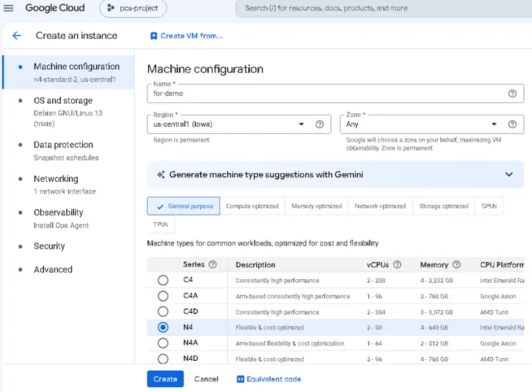Click the Cancel button

pos(207,379)
